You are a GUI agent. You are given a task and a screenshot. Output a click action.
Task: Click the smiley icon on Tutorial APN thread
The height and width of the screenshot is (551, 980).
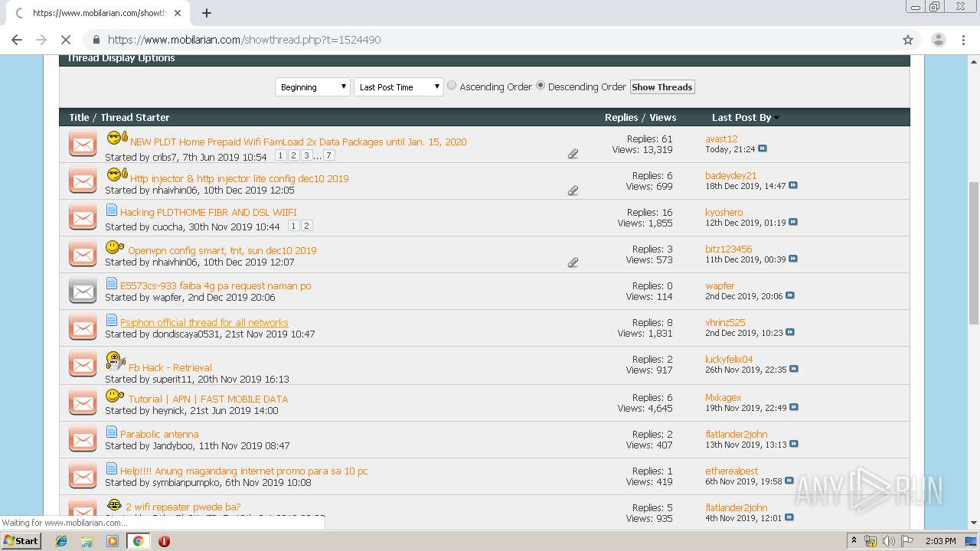(115, 396)
